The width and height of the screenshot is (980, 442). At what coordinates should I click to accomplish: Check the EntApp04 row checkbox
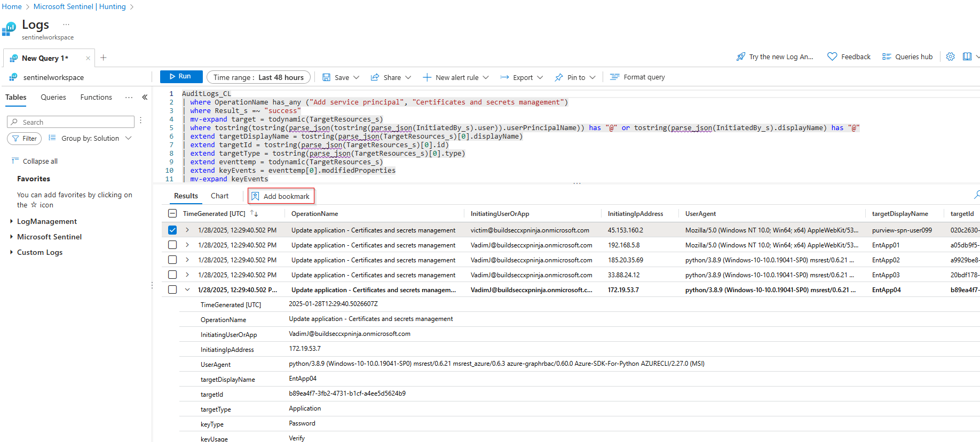(x=172, y=290)
